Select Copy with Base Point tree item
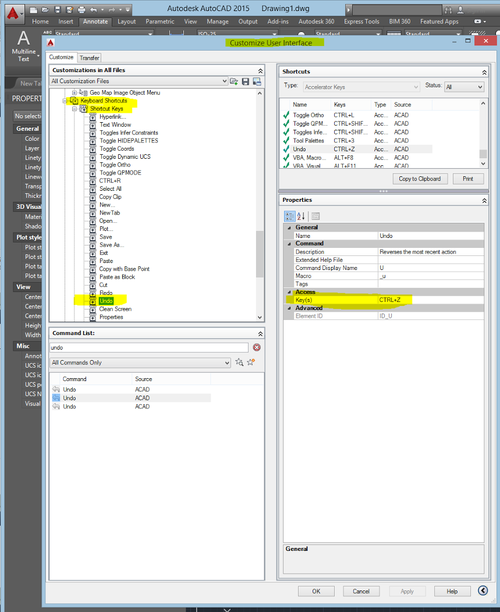This screenshot has width=500, height=612. point(124,269)
